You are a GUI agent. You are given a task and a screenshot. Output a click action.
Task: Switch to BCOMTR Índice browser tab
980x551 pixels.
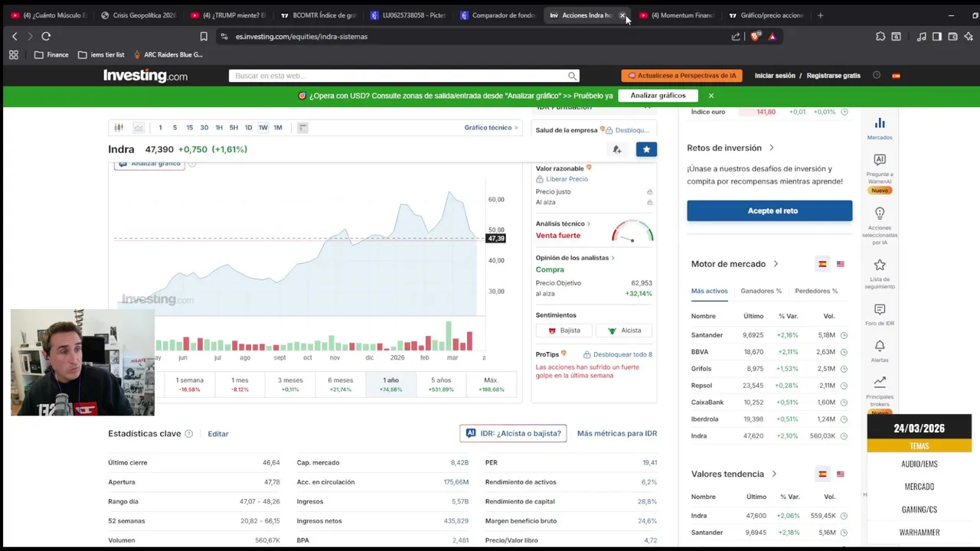(318, 15)
